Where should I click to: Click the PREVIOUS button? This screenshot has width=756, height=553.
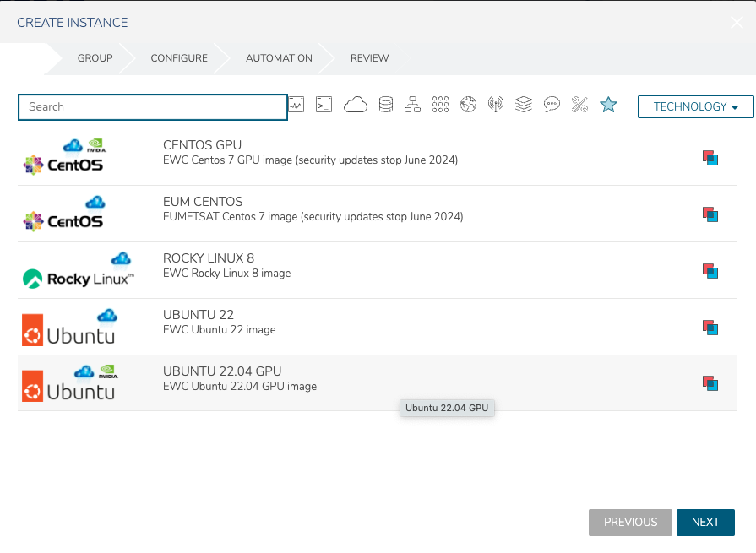pyautogui.click(x=630, y=522)
